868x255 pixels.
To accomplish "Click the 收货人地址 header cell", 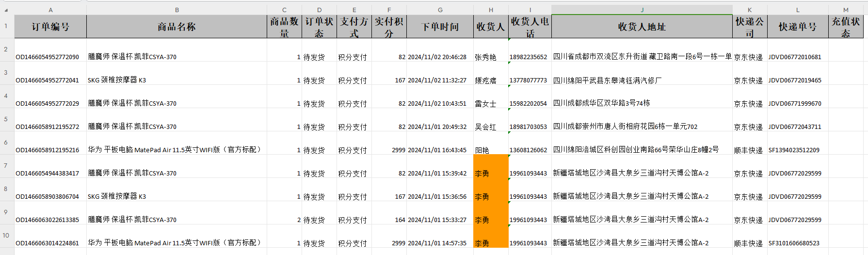I will point(642,27).
